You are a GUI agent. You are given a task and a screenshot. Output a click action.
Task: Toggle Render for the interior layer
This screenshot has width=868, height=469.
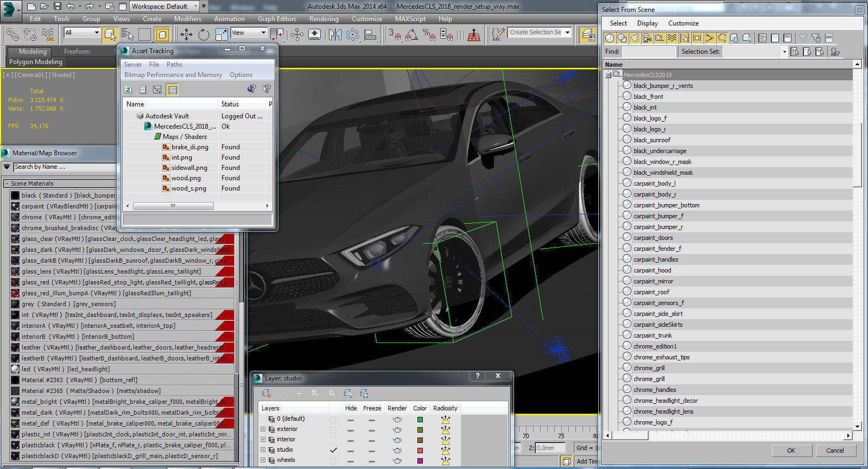coord(397,440)
